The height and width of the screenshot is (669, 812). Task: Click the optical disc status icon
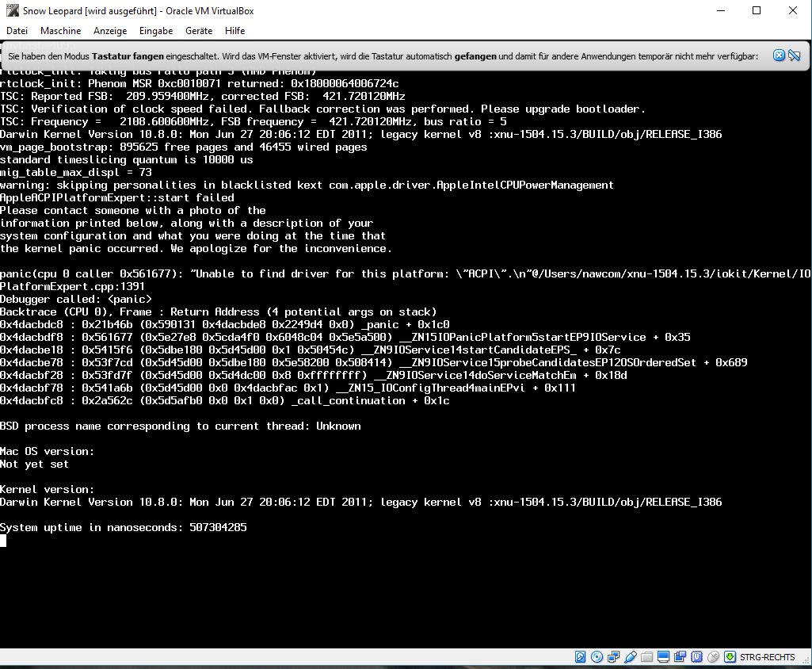tap(597, 657)
